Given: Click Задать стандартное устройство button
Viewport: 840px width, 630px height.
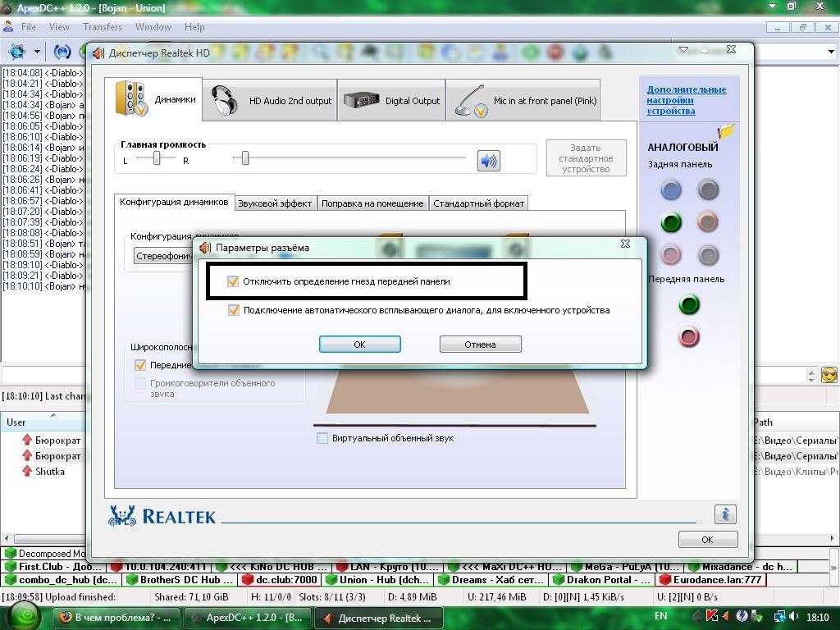Looking at the screenshot, I should click(x=586, y=158).
